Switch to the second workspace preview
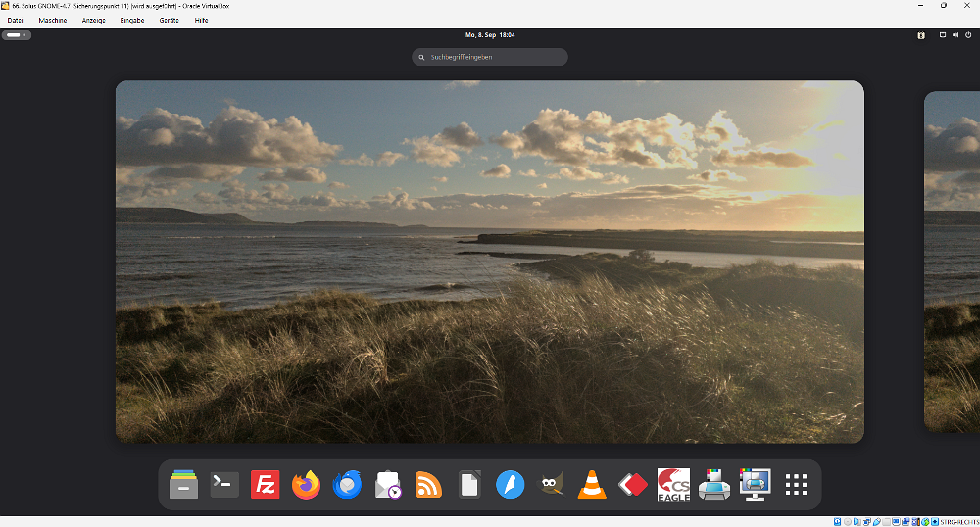The height and width of the screenshot is (527, 980). tap(952, 262)
